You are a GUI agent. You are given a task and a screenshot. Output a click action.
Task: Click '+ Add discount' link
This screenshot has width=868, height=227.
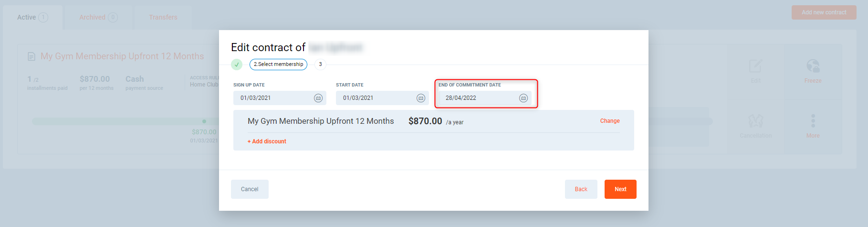267,141
